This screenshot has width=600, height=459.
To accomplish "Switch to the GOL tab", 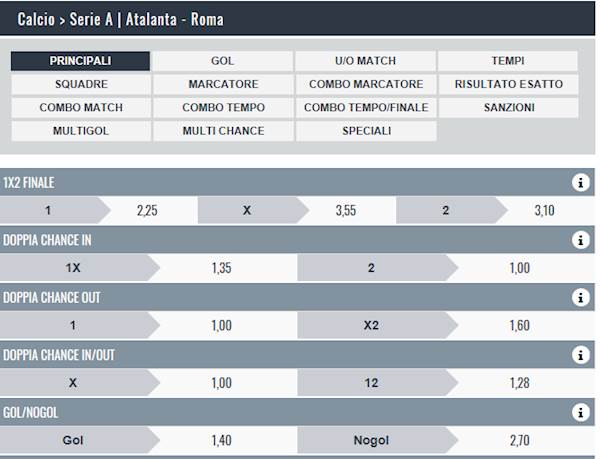I will pyautogui.click(x=223, y=61).
